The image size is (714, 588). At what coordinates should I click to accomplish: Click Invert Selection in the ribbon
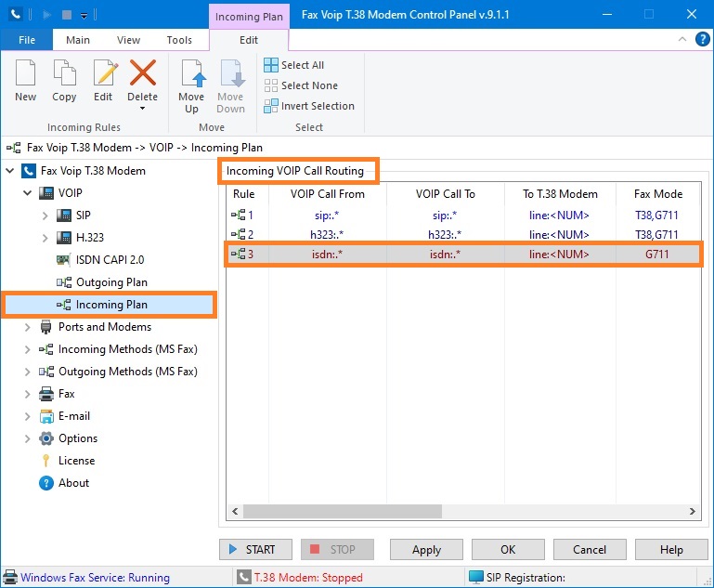[309, 106]
